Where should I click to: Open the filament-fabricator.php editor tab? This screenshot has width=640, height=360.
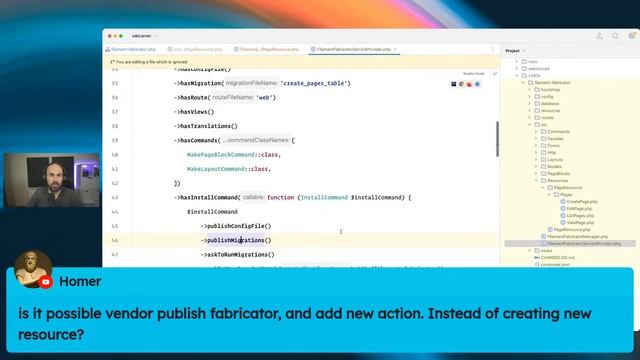coord(130,49)
